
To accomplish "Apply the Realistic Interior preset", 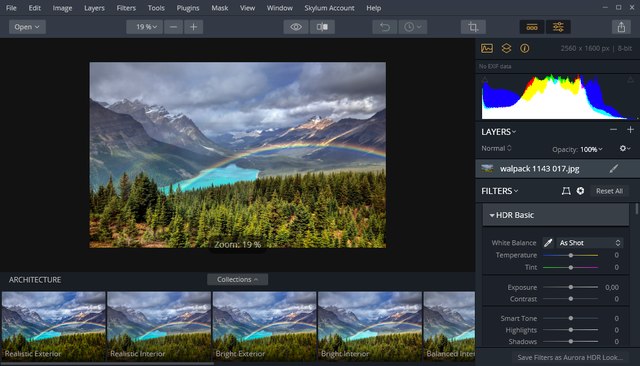I will click(159, 326).
